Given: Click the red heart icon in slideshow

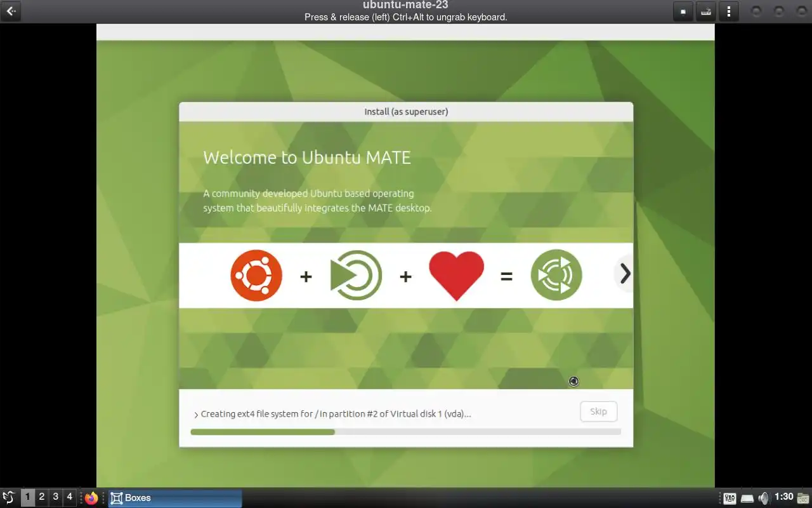Looking at the screenshot, I should coord(456,276).
